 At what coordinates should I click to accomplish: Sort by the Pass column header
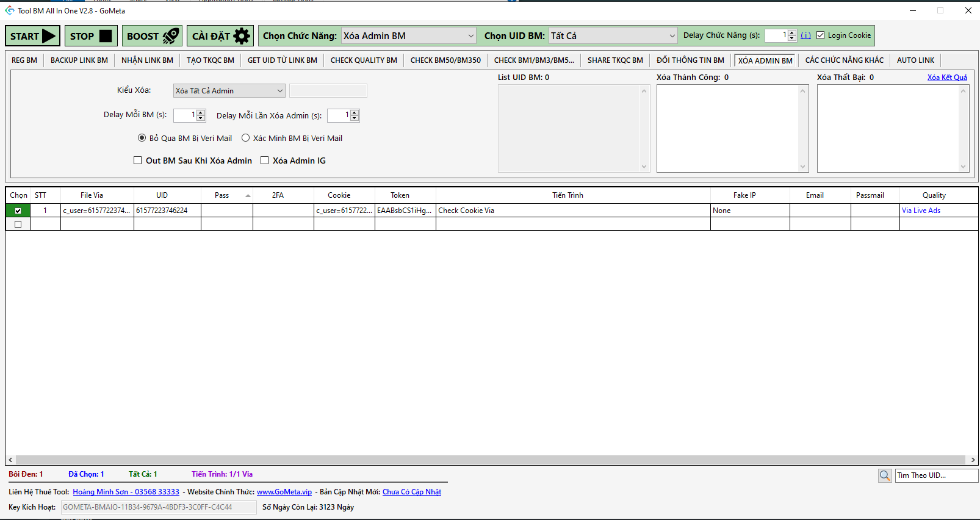[227, 195]
